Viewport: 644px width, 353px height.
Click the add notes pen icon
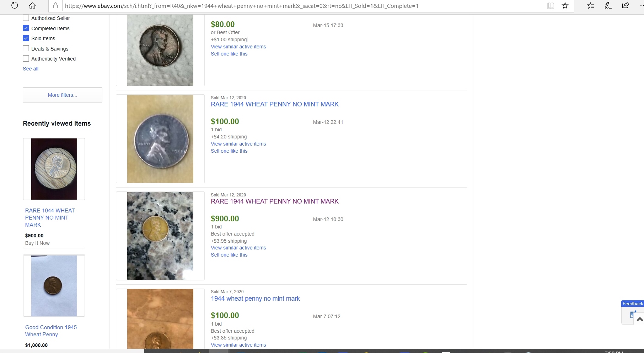coord(608,5)
